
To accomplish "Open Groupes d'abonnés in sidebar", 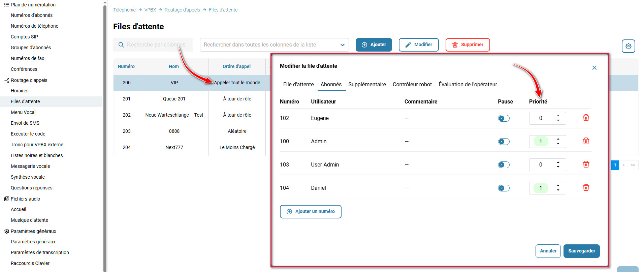I will (31, 48).
